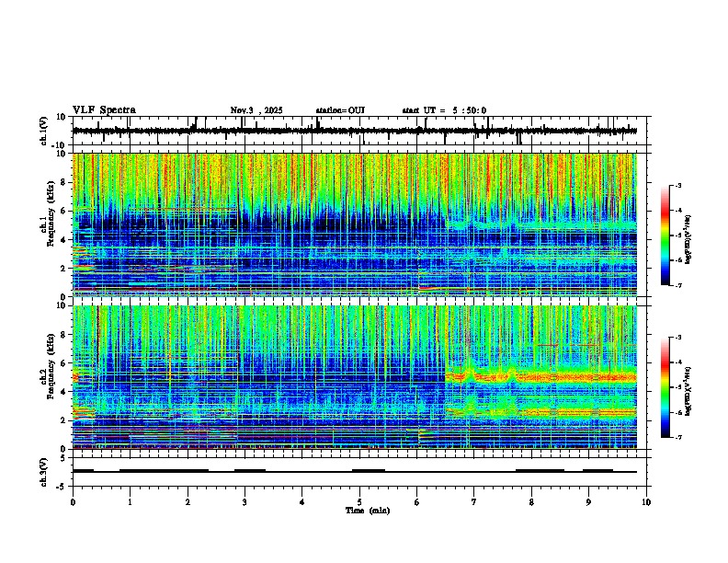The width and height of the screenshot is (728, 563).
Task: Click the "VLF Spectra" plot title
Action: pyautogui.click(x=104, y=110)
